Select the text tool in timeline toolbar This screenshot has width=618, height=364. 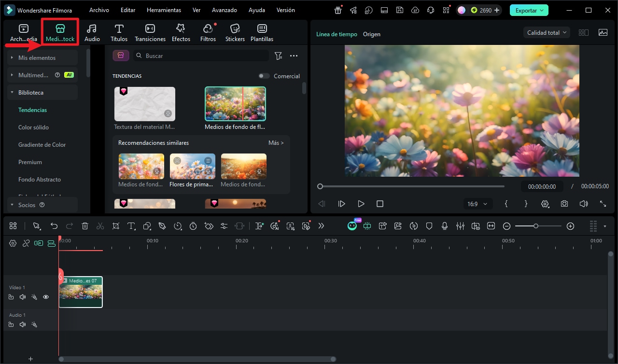[x=131, y=226]
